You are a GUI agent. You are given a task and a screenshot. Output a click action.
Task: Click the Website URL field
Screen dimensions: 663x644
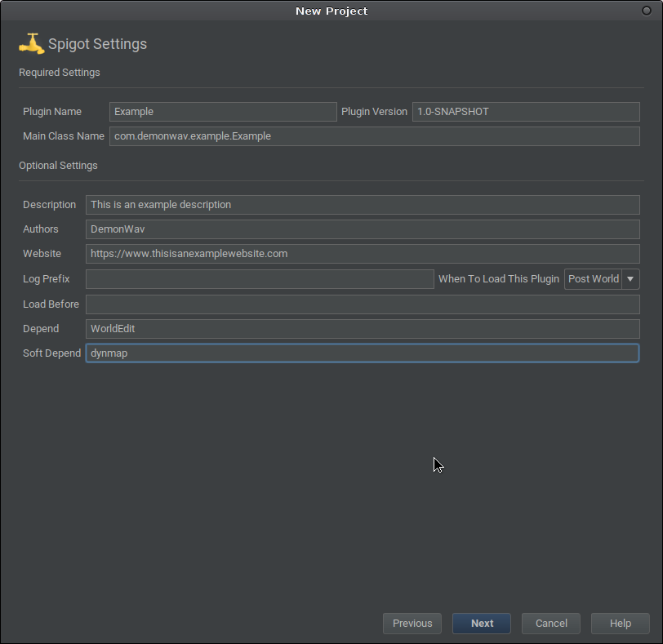pos(363,254)
